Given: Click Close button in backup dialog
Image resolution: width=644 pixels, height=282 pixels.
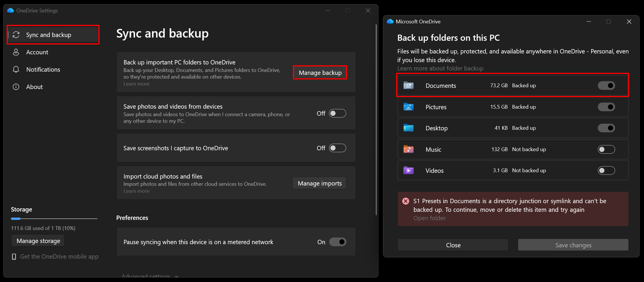Looking at the screenshot, I should (453, 245).
